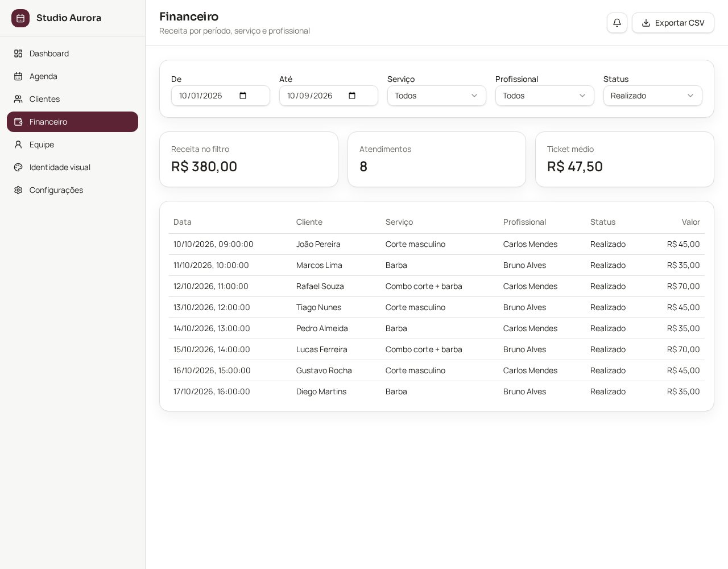
Task: Click the Configurações gear icon
Action: click(18, 190)
